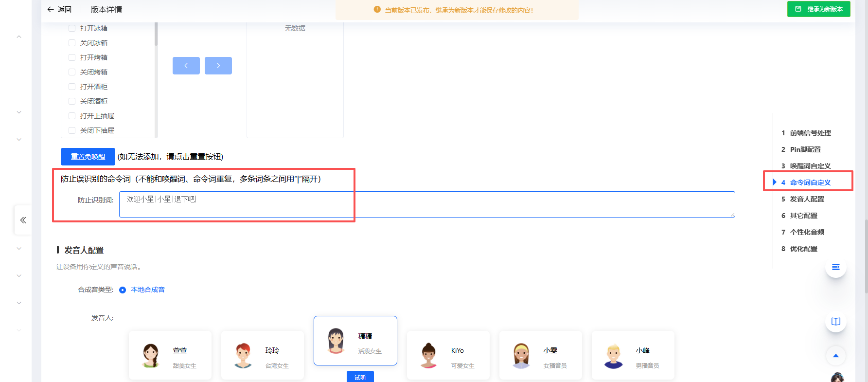Click the back arrow icon beside 返回

point(51,9)
